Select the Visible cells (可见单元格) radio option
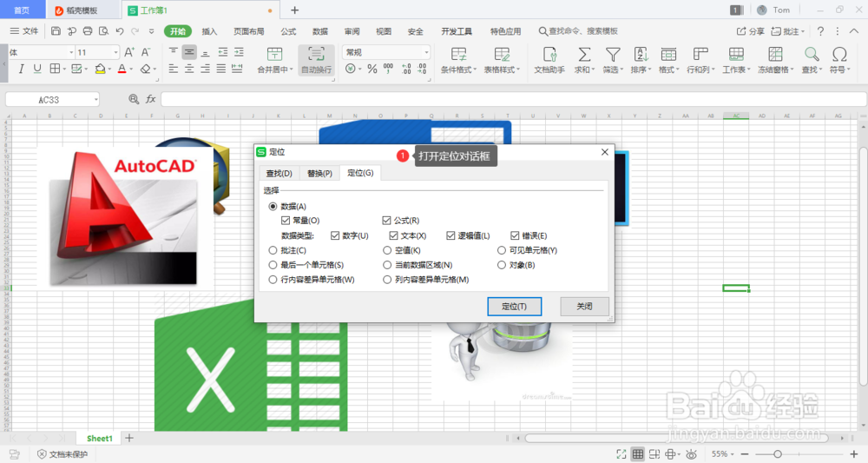Image resolution: width=868 pixels, height=463 pixels. [502, 250]
